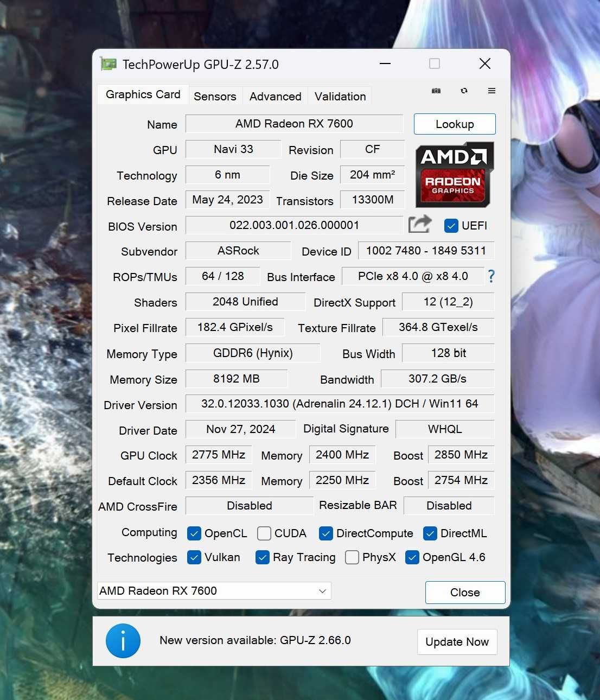Select the Graphics Card tab

pos(143,94)
